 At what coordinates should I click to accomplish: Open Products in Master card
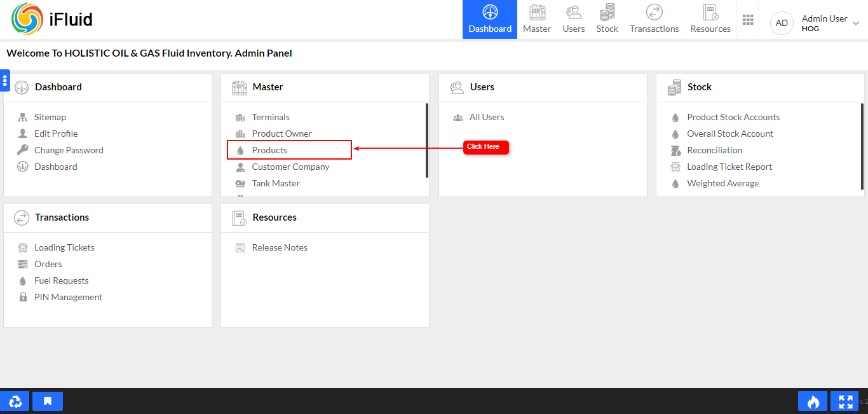[269, 150]
